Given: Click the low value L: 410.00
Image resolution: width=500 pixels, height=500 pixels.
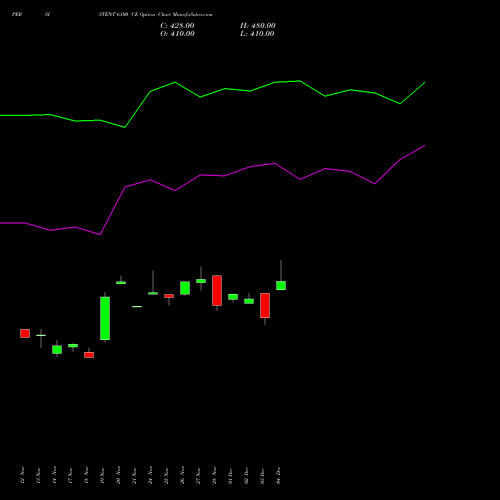Looking at the screenshot, I should pos(257,34).
